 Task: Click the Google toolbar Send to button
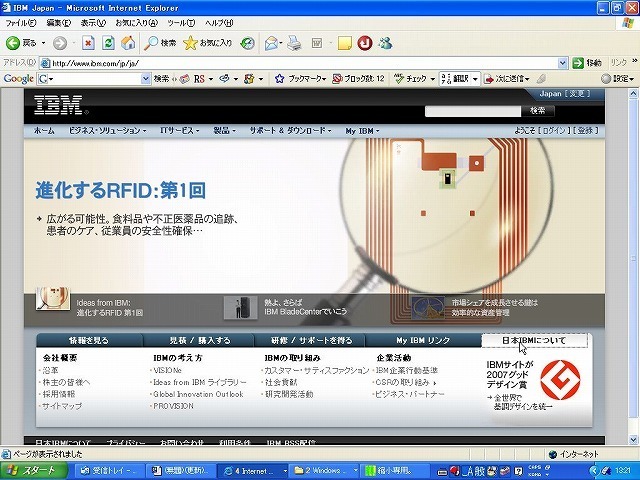point(506,79)
